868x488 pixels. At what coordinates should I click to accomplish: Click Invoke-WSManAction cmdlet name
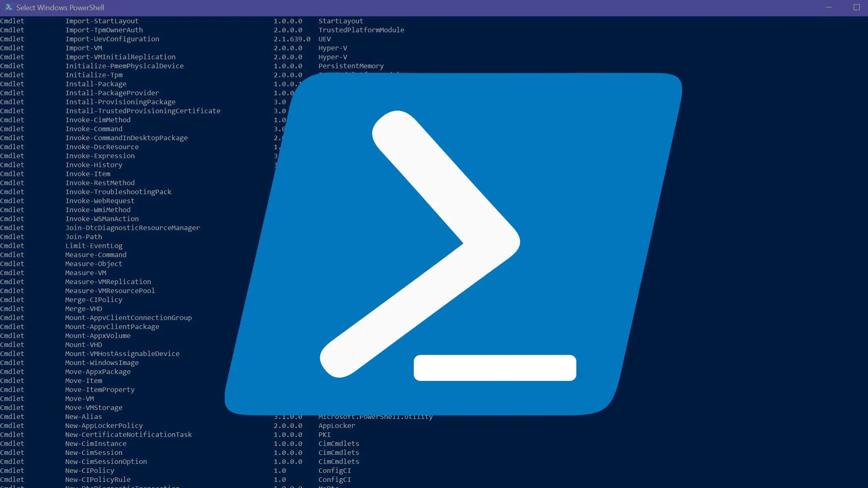pyautogui.click(x=102, y=219)
